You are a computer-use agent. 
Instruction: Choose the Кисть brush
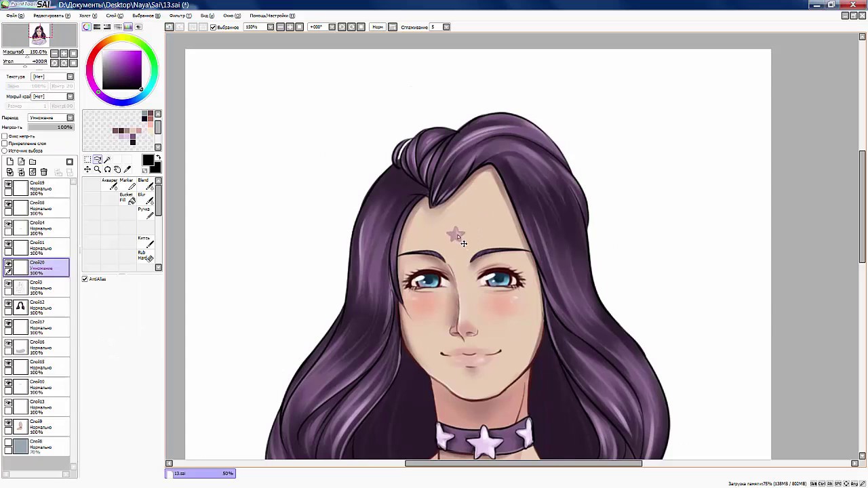(x=146, y=241)
